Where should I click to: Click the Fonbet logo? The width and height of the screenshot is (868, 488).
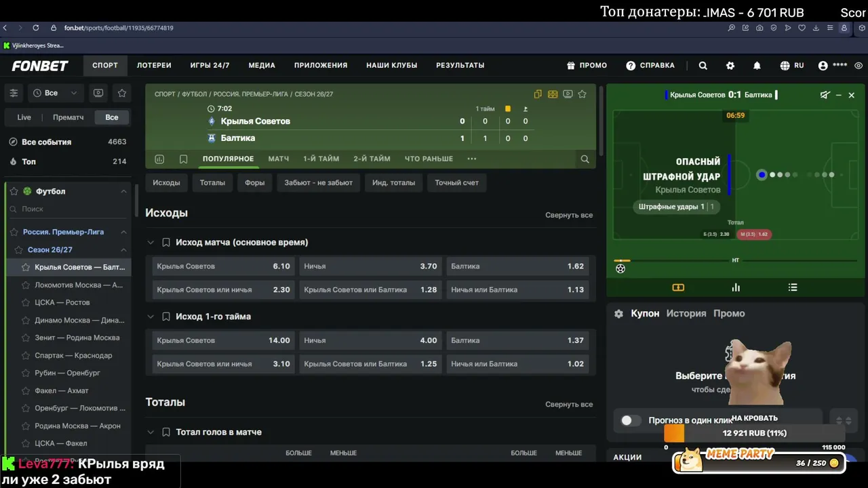[x=40, y=66]
